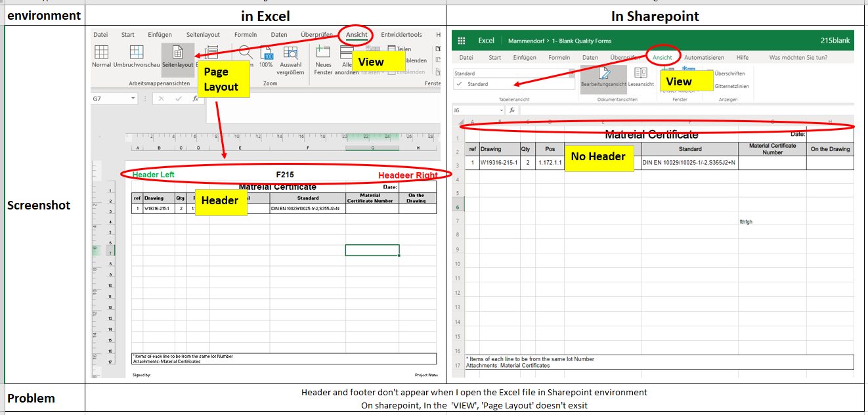Toggle the Gitternetzlinien checkbox
The width and height of the screenshot is (868, 415).
coord(733,85)
